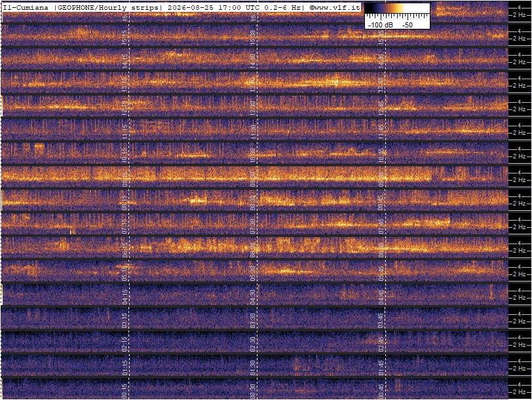Click the 01:30 time marker
This screenshot has width=532, height=400.
(253, 367)
